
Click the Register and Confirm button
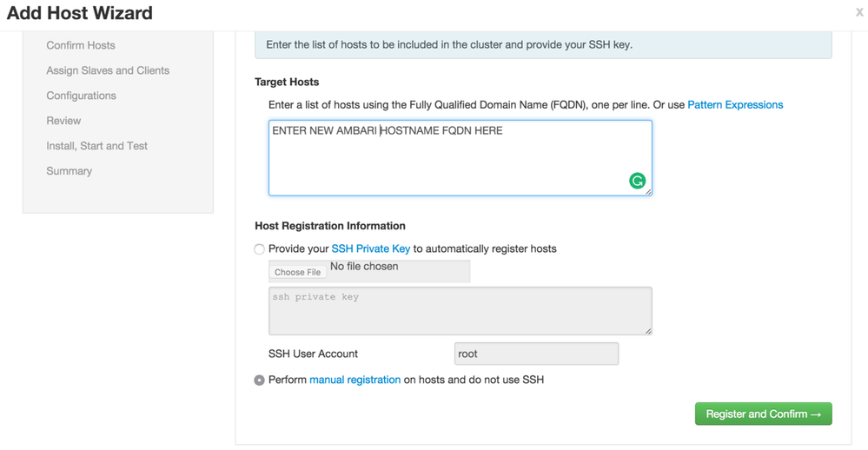[x=763, y=414]
